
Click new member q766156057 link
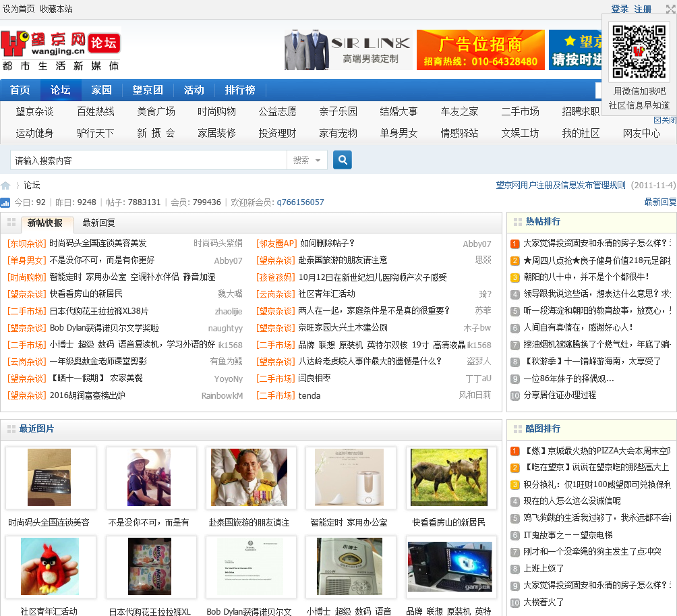click(301, 202)
